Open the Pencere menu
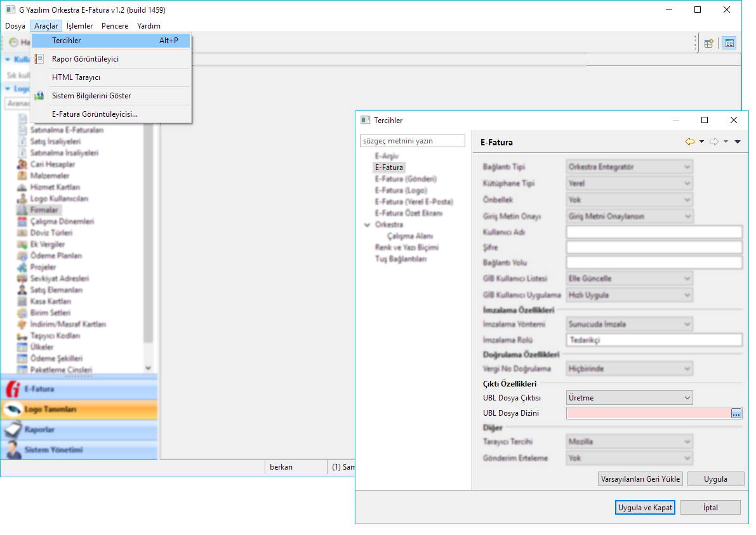The image size is (756, 535). (x=115, y=26)
